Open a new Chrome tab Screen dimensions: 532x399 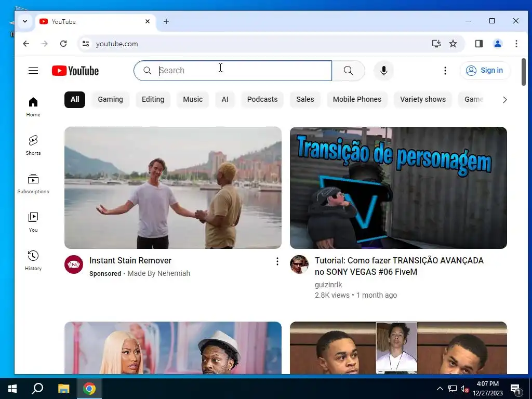(x=166, y=21)
